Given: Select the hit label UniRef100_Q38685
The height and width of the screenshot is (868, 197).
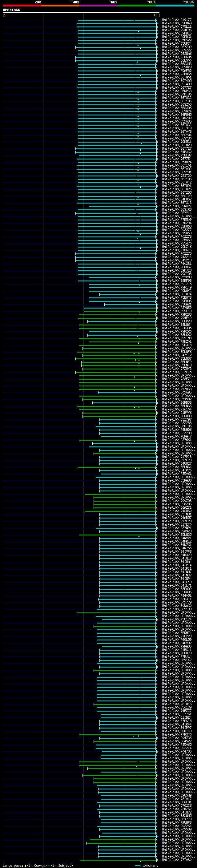Looking at the screenshot, I should (176, 57).
